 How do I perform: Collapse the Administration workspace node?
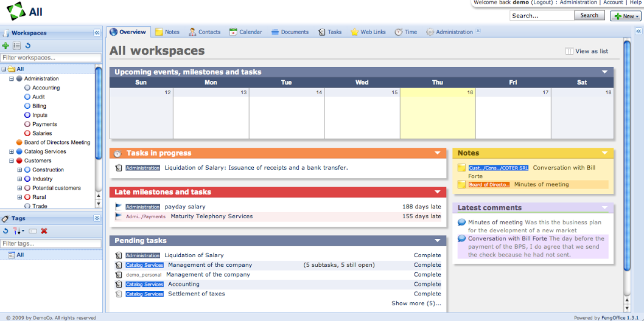pyautogui.click(x=12, y=78)
